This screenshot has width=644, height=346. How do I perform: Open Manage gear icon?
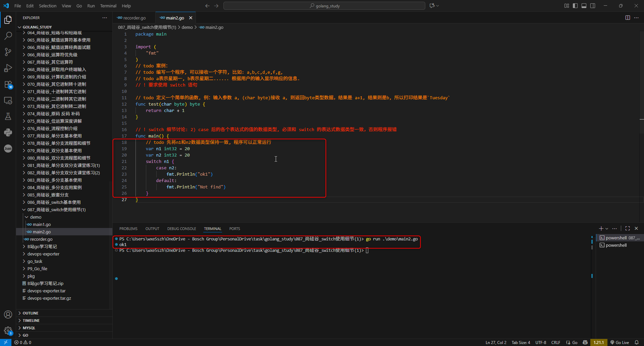[x=8, y=331]
